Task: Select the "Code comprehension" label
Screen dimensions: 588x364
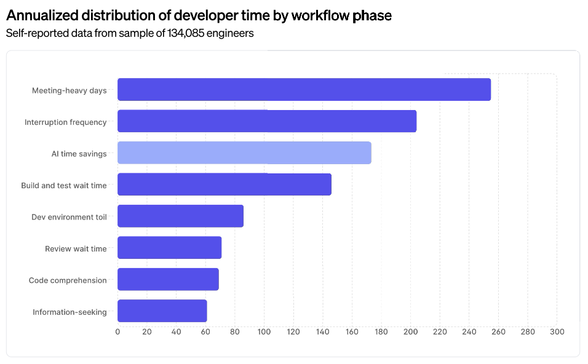Action: 68,280
